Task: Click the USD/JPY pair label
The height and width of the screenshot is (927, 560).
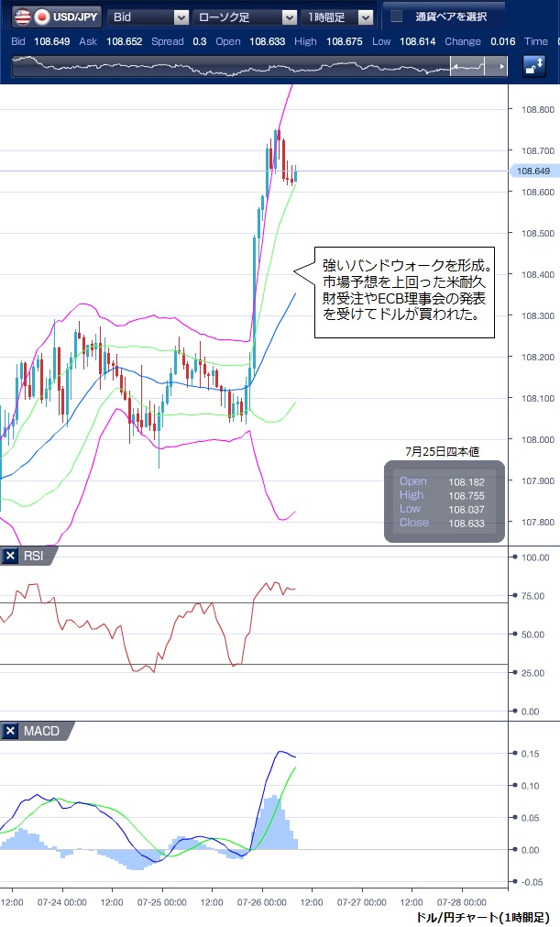Action: (x=77, y=17)
